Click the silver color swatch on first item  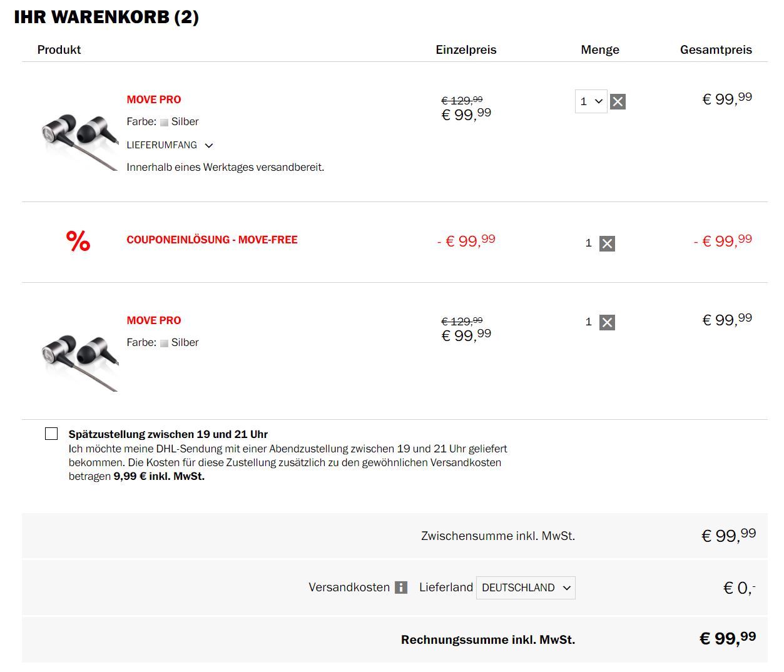(x=164, y=122)
